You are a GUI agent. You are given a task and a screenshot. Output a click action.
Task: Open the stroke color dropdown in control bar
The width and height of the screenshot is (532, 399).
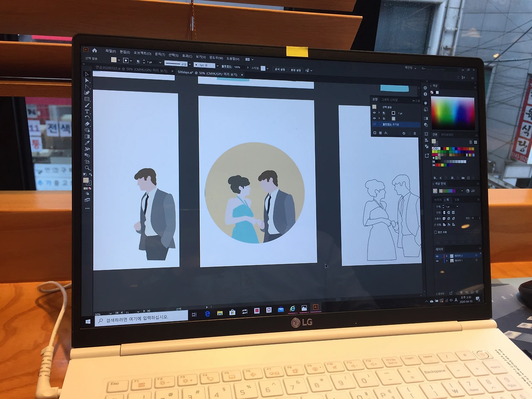tap(131, 61)
